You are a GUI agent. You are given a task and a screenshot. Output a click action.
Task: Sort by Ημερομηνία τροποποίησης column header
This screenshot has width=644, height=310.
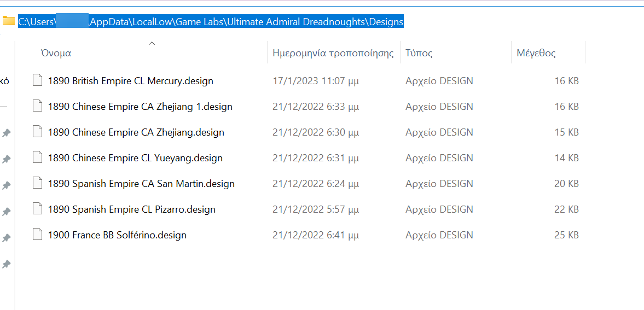pyautogui.click(x=333, y=53)
